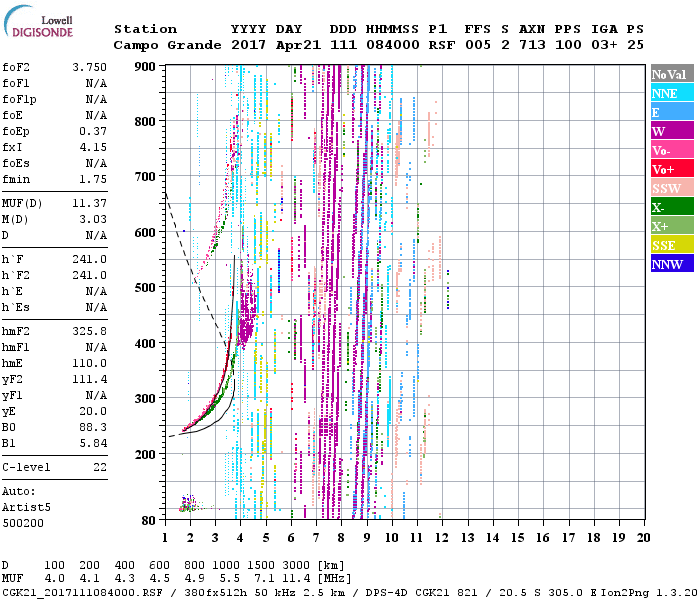Select the Vo- pink legend entry
The height and width of the screenshot is (600, 700).
pos(672,150)
